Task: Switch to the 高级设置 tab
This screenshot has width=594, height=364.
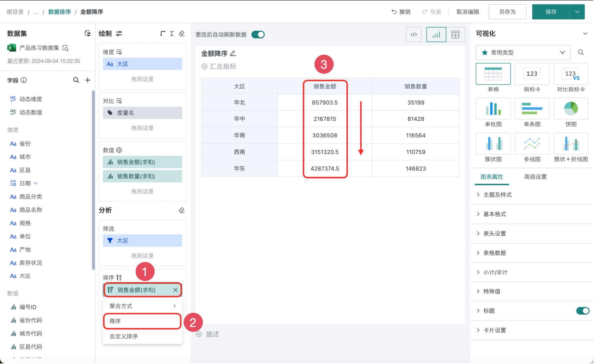Action: click(x=535, y=177)
